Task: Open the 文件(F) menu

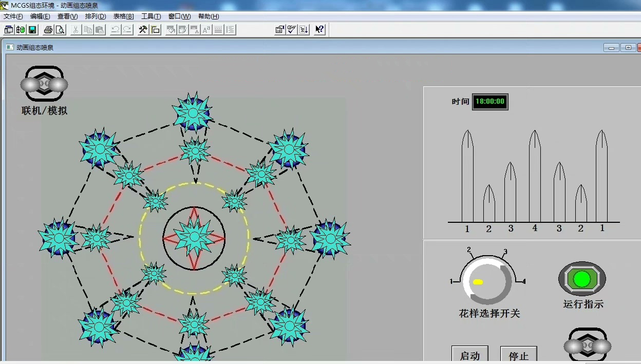Action: (x=13, y=16)
